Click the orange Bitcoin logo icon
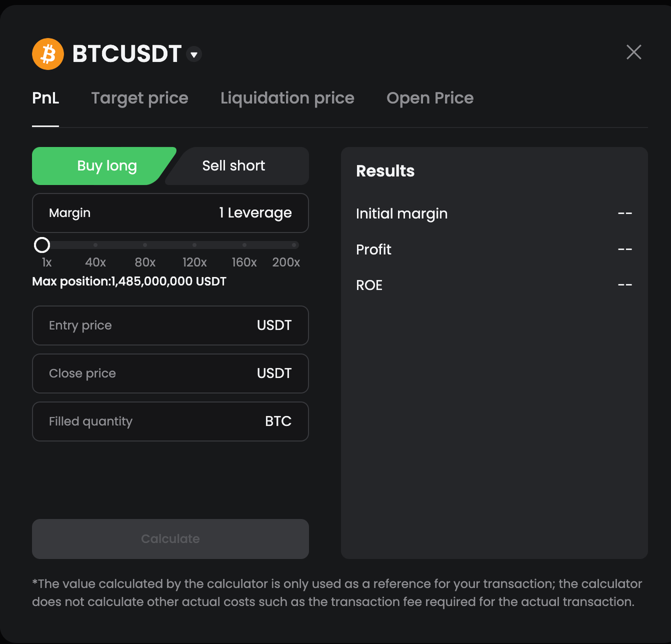Screen dimensions: 671x644 tap(48, 54)
